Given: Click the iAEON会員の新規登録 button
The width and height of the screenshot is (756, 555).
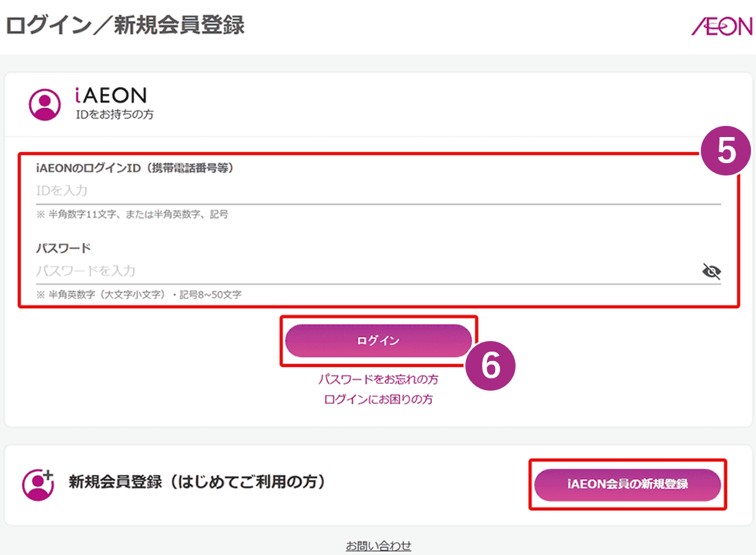Looking at the screenshot, I should click(627, 485).
